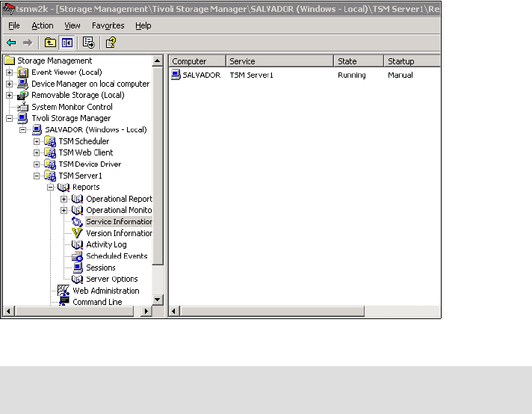Open the View menu
Viewport: 532px width, 414px height.
coord(72,26)
